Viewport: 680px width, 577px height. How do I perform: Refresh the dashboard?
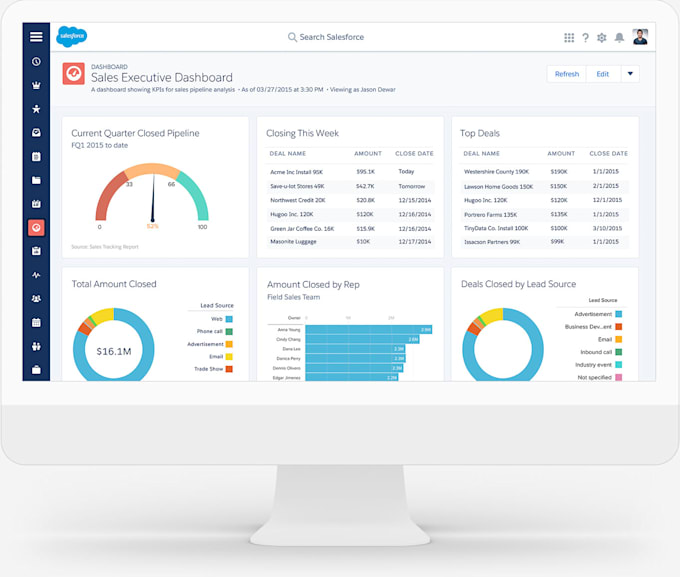coord(567,74)
